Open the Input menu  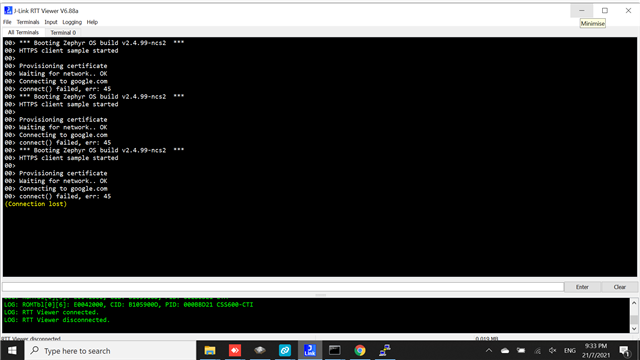pos(51,22)
